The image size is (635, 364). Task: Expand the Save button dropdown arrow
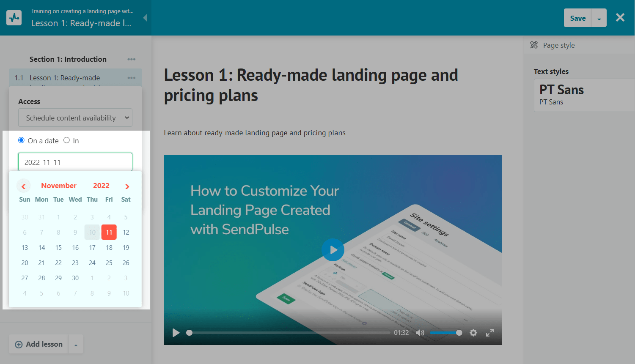tap(599, 18)
